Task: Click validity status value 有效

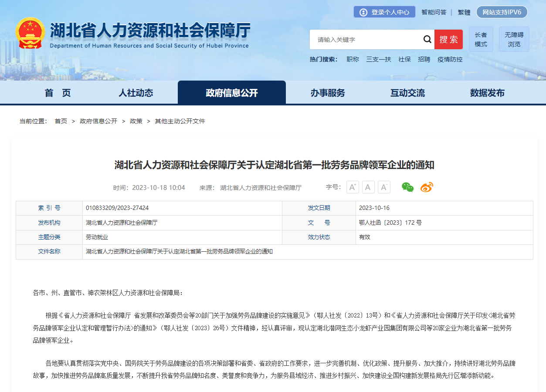Action: coord(365,237)
